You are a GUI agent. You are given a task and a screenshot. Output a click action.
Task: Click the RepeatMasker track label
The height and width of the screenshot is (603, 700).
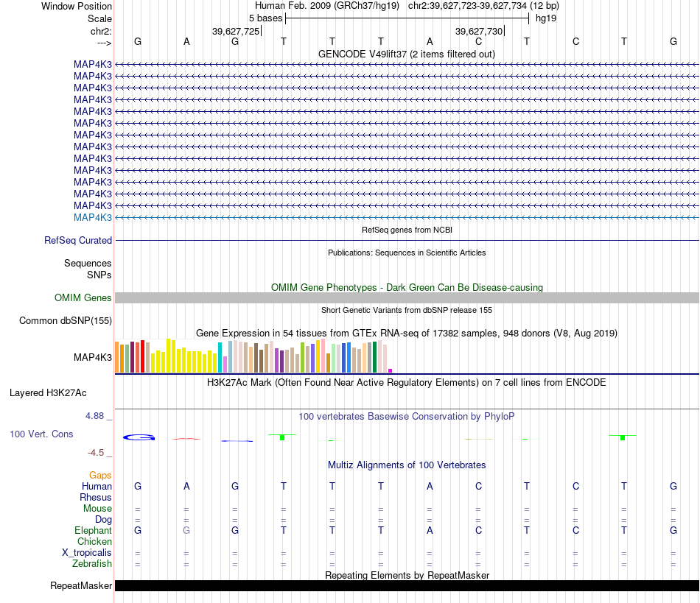tap(81, 586)
